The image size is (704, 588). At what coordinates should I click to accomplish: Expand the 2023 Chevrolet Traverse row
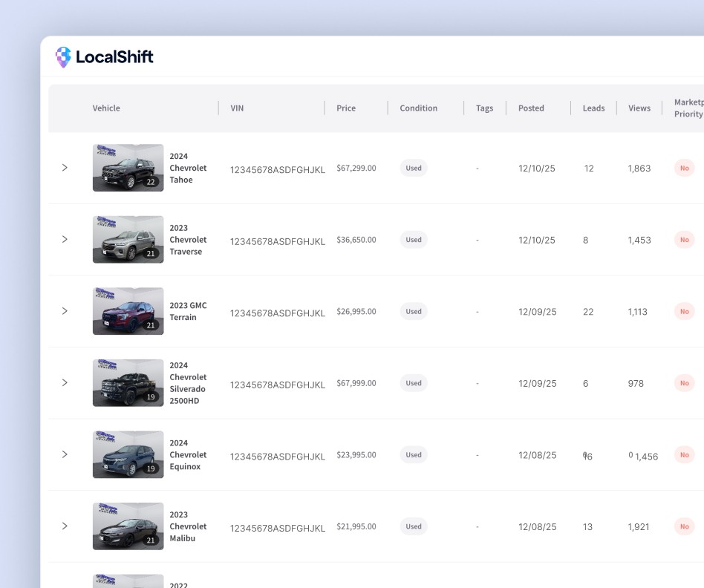tap(65, 239)
